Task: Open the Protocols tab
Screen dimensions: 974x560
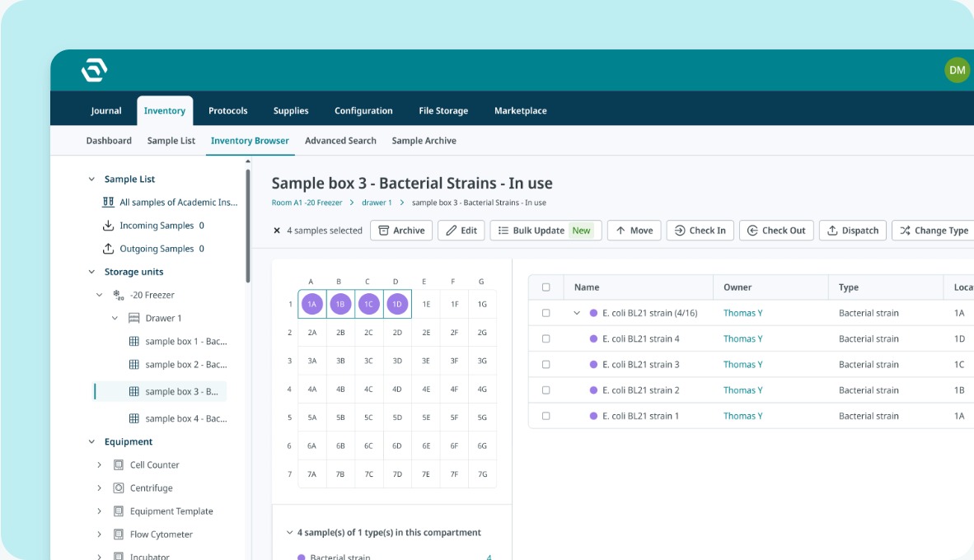Action: (228, 110)
